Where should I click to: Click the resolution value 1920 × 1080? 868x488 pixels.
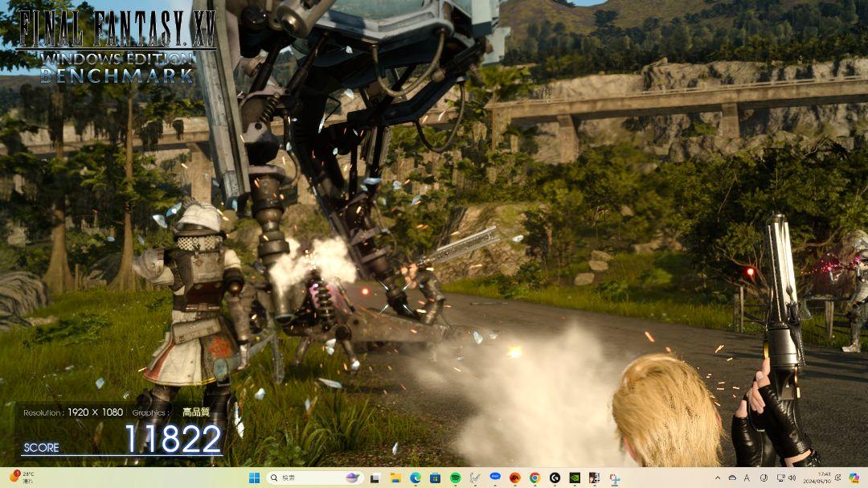pyautogui.click(x=95, y=412)
